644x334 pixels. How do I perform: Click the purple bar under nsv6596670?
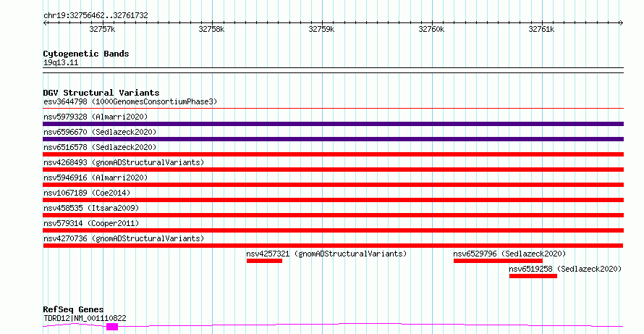click(333, 139)
